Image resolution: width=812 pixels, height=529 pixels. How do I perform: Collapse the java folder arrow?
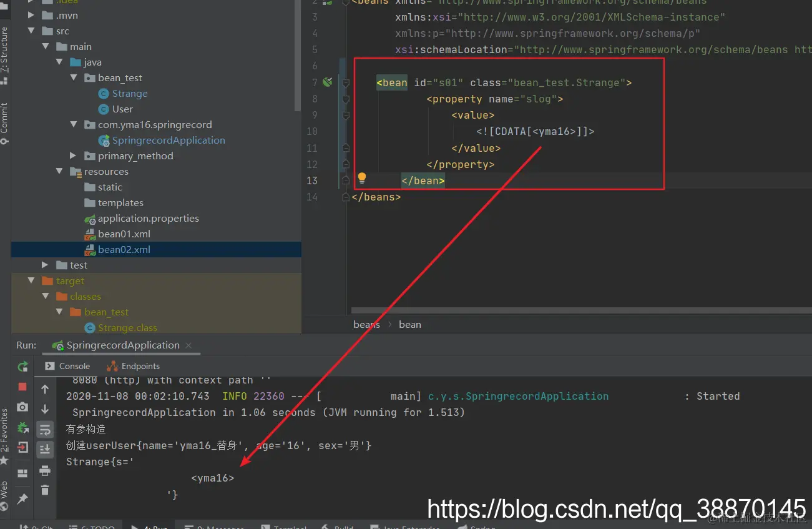pos(59,62)
